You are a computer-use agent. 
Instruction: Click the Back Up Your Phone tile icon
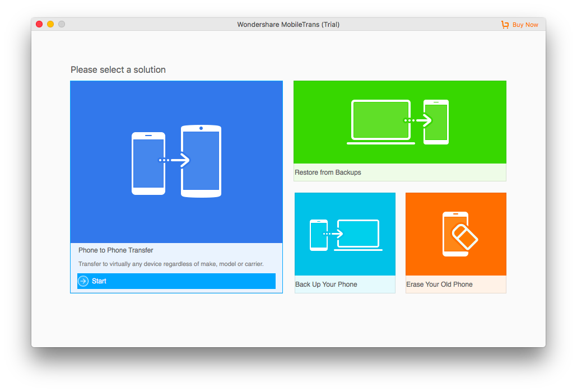pyautogui.click(x=346, y=235)
